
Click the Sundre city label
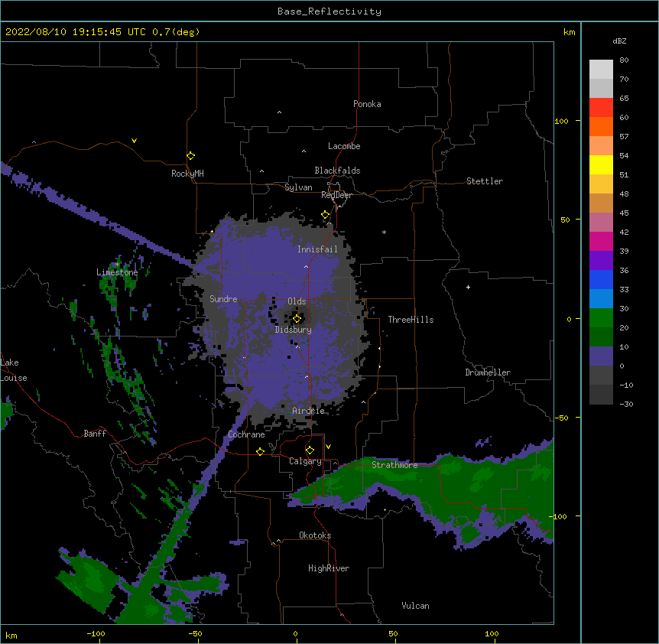(x=223, y=299)
